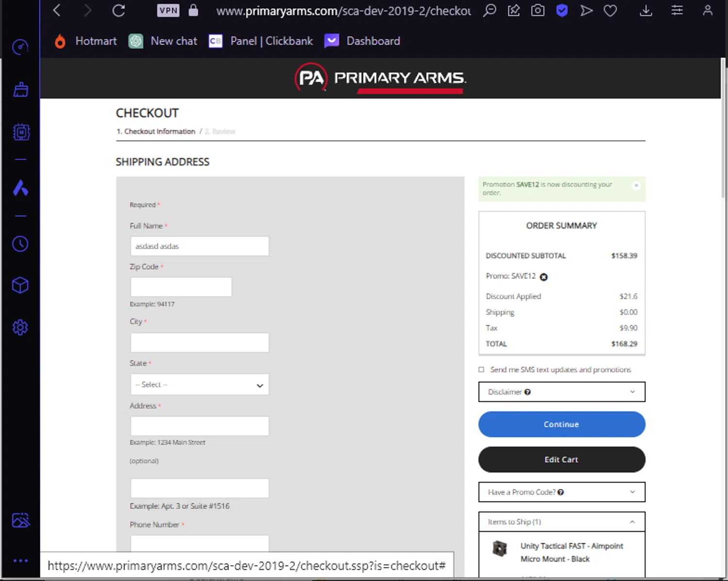Expand Have a Promo Code section

pyautogui.click(x=562, y=492)
